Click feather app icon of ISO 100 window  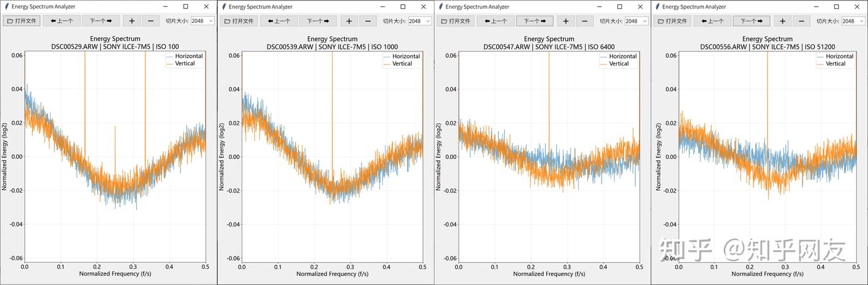(x=7, y=7)
